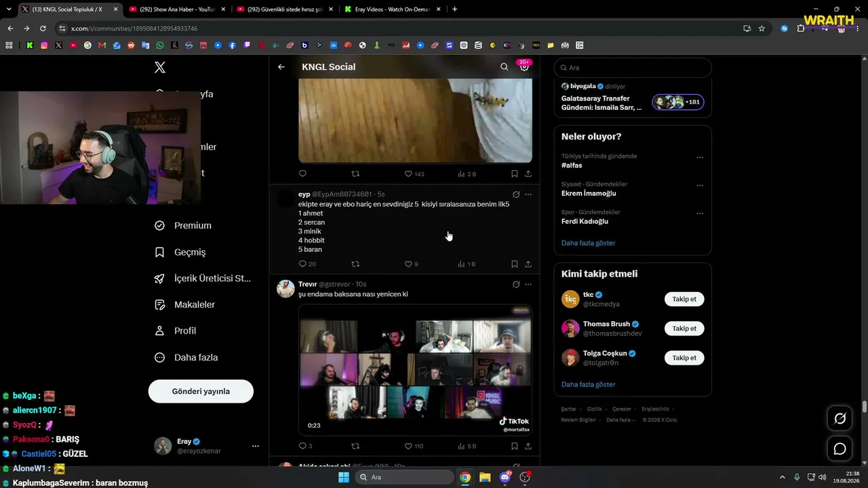868x488 pixels.
Task: Open more menu on Trevır's post
Action: (x=528, y=285)
